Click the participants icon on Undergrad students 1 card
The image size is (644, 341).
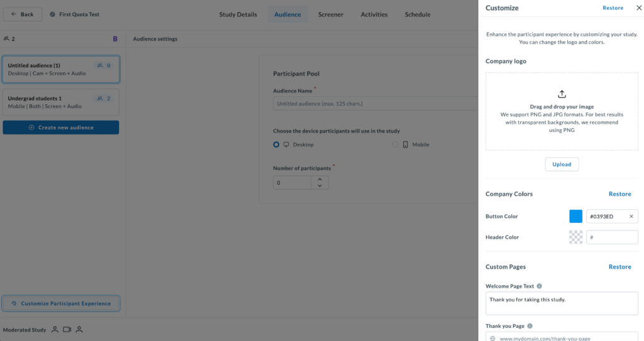[100, 99]
